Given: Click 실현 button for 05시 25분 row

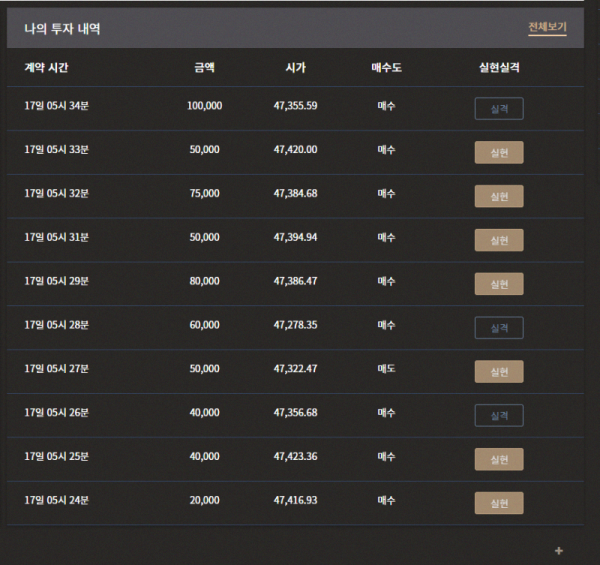Looking at the screenshot, I should [x=499, y=459].
